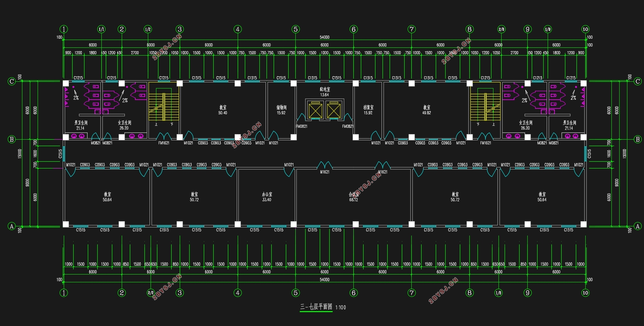Screen dimensions: 644x326
Task: Select the 男卫生间 label with 21.14 on left
Action: click(81, 123)
